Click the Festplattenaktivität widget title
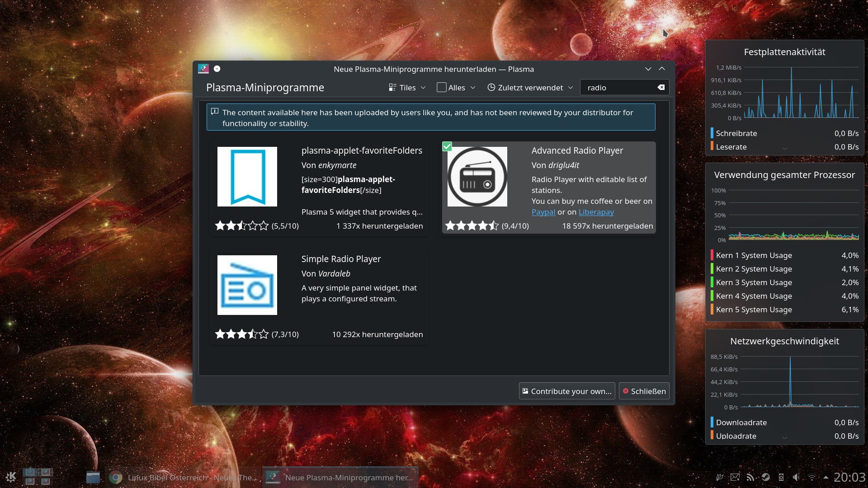This screenshot has height=488, width=868. (784, 52)
